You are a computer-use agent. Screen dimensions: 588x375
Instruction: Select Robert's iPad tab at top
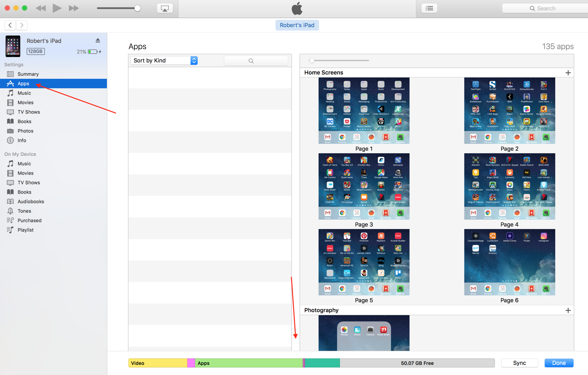[297, 25]
